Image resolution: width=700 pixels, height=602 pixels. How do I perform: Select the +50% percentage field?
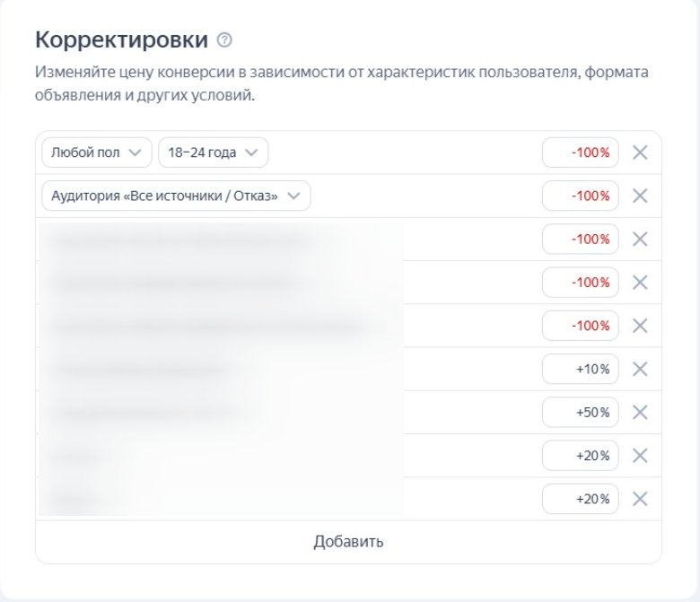point(580,412)
